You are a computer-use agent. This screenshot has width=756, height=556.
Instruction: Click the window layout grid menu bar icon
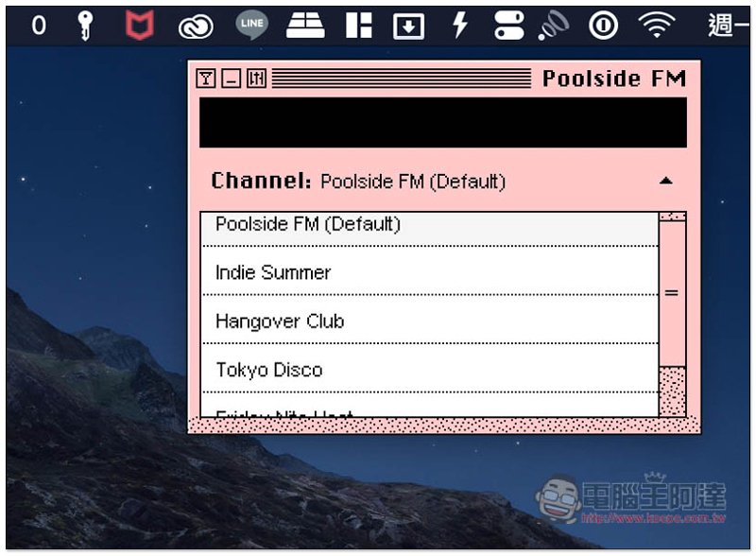coord(359,26)
